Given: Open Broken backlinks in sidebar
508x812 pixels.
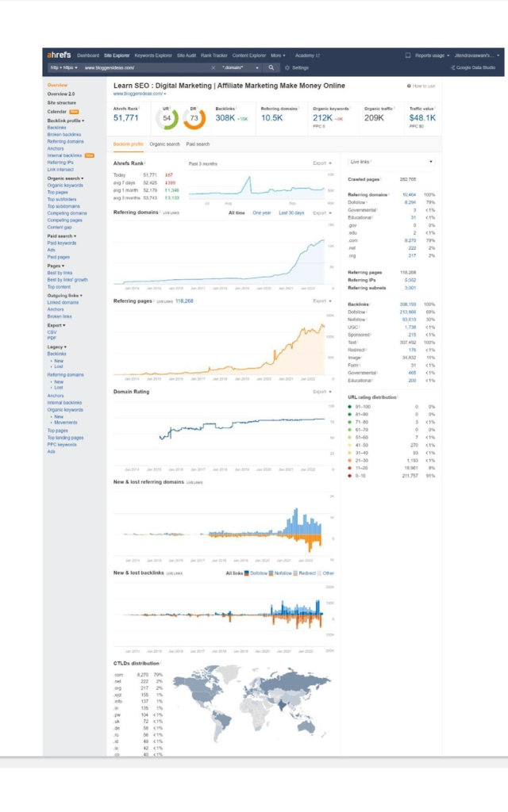Looking at the screenshot, I should click(x=64, y=135).
